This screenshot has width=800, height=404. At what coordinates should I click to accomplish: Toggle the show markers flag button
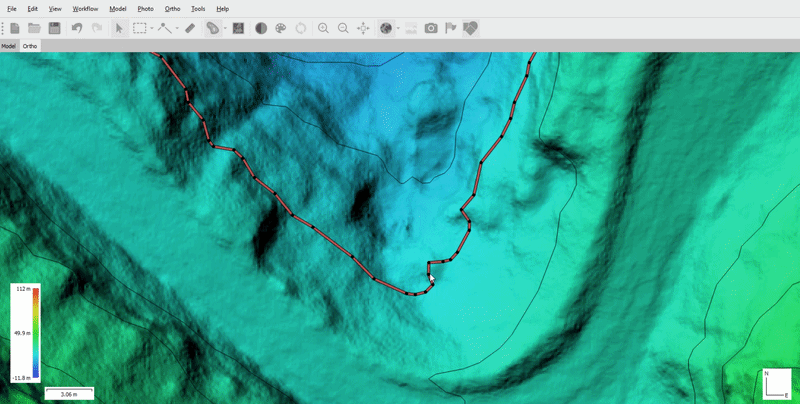pyautogui.click(x=451, y=28)
